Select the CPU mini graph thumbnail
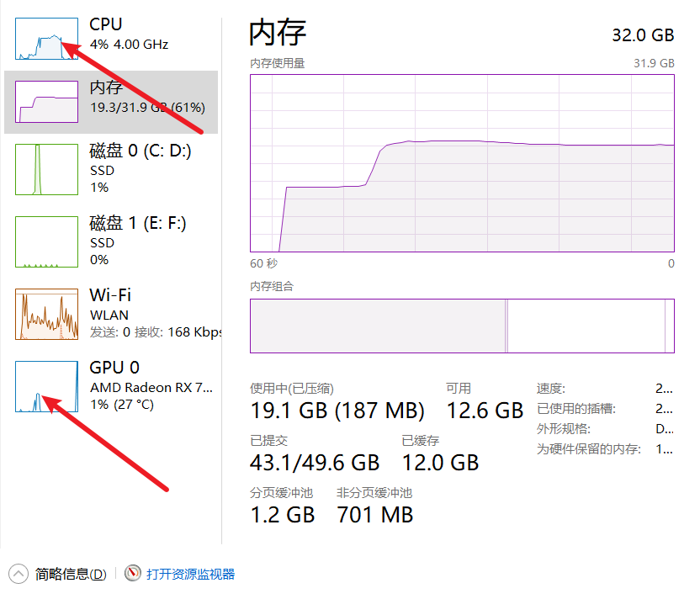Image resolution: width=700 pixels, height=599 pixels. point(46,39)
